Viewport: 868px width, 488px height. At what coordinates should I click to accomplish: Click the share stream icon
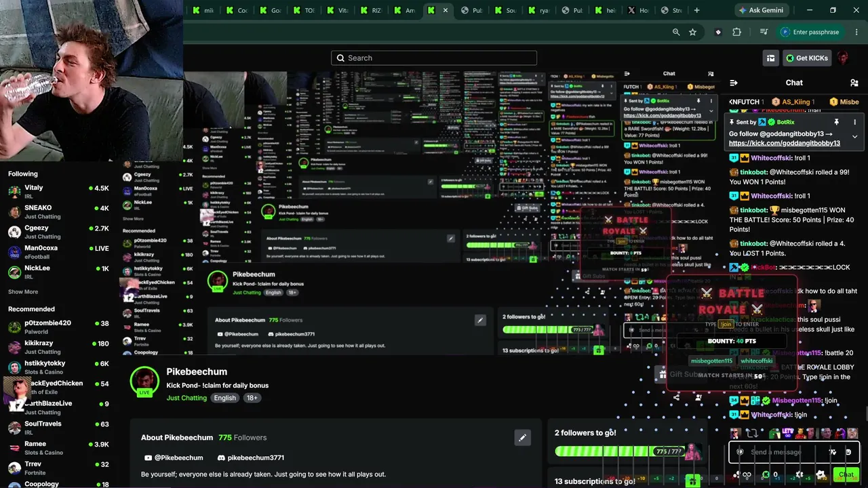(676, 397)
